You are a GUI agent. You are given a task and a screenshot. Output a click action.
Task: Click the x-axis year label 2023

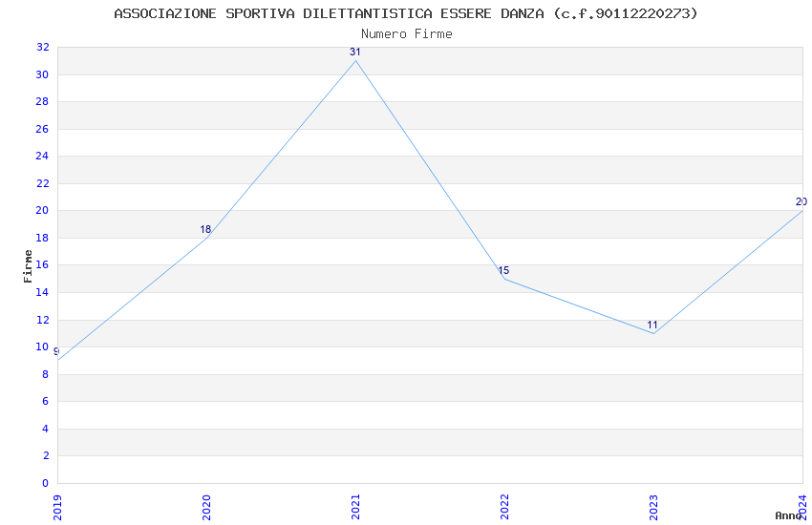(654, 508)
